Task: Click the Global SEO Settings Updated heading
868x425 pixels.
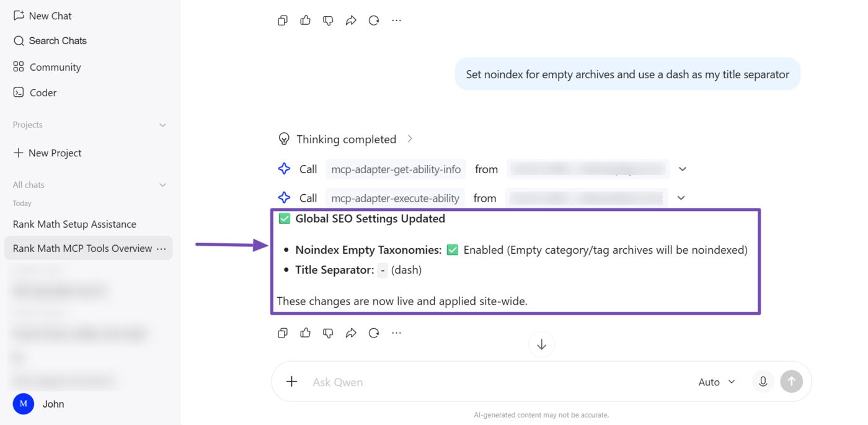Action: (x=370, y=218)
